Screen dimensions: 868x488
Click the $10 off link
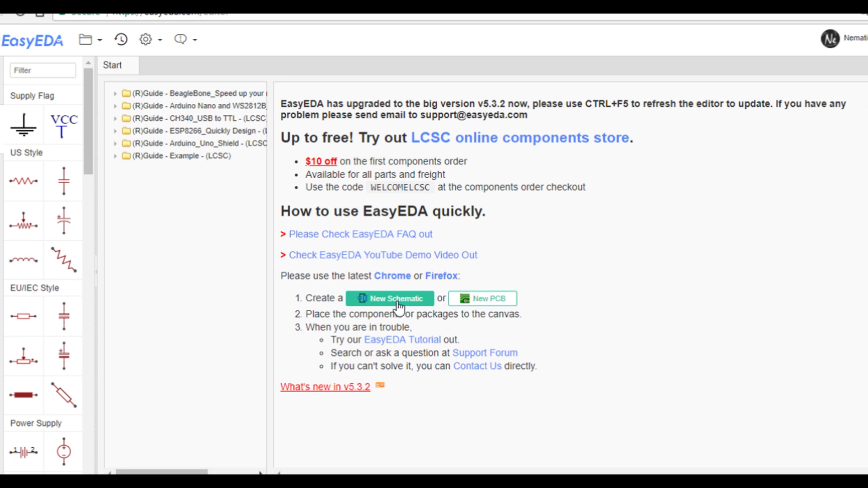tap(321, 161)
